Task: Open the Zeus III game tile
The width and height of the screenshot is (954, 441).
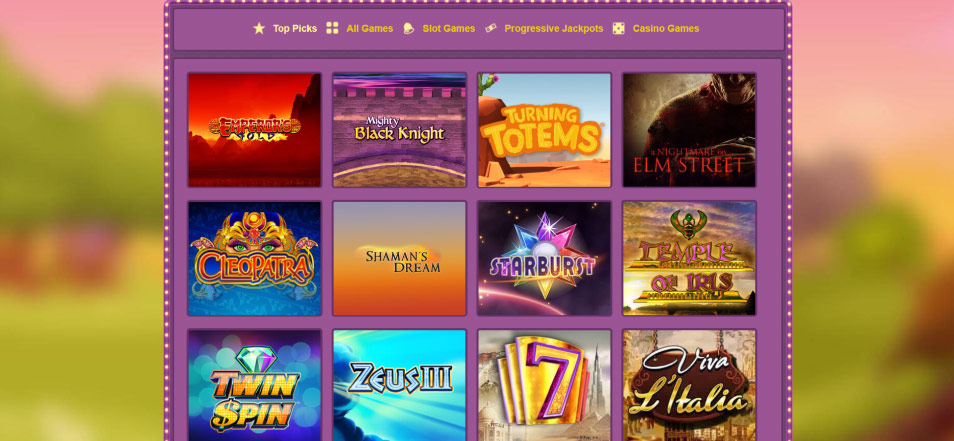Action: [400, 386]
